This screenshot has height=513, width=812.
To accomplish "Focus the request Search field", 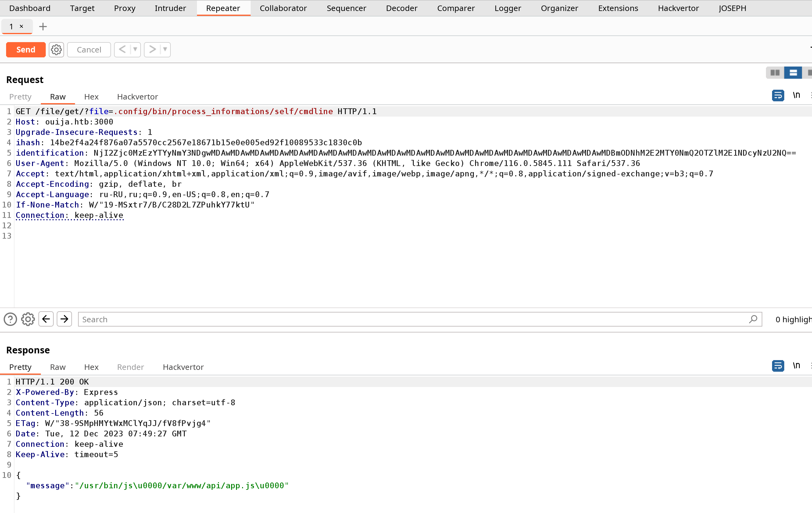I will (x=420, y=319).
